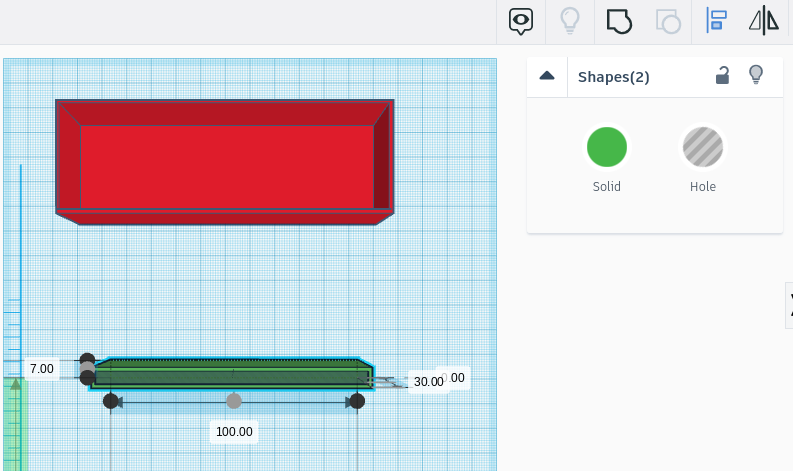Toggle lock editing padlock icon

tap(722, 75)
